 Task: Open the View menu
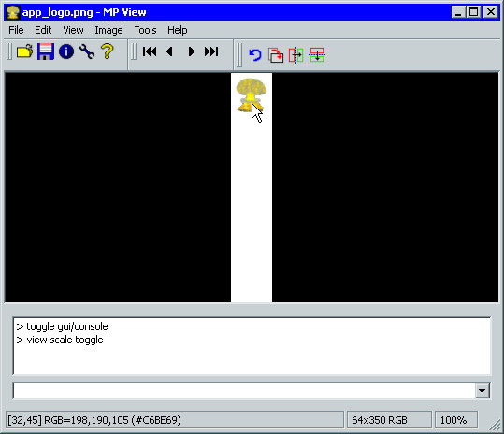pos(73,30)
